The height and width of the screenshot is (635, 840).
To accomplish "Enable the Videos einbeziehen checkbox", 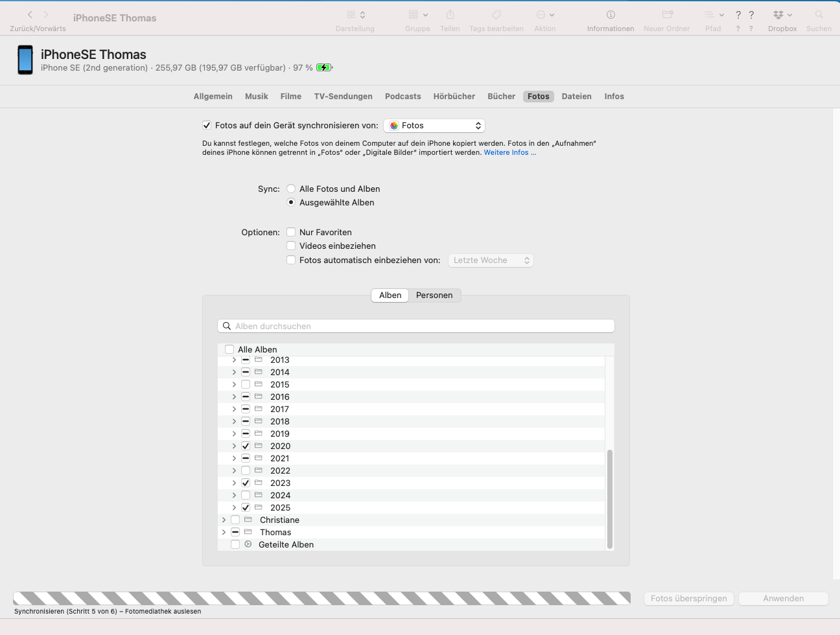I will [x=291, y=246].
